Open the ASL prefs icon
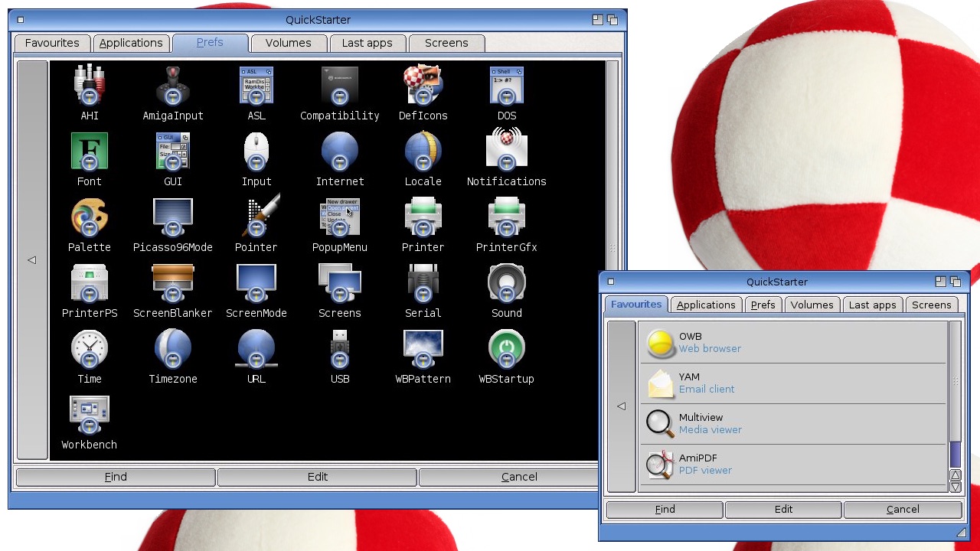Viewport: 980px width, 551px height. tap(256, 86)
